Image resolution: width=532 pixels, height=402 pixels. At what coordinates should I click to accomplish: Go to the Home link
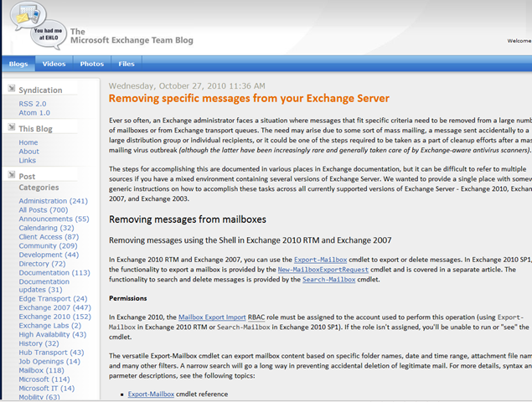coord(28,142)
